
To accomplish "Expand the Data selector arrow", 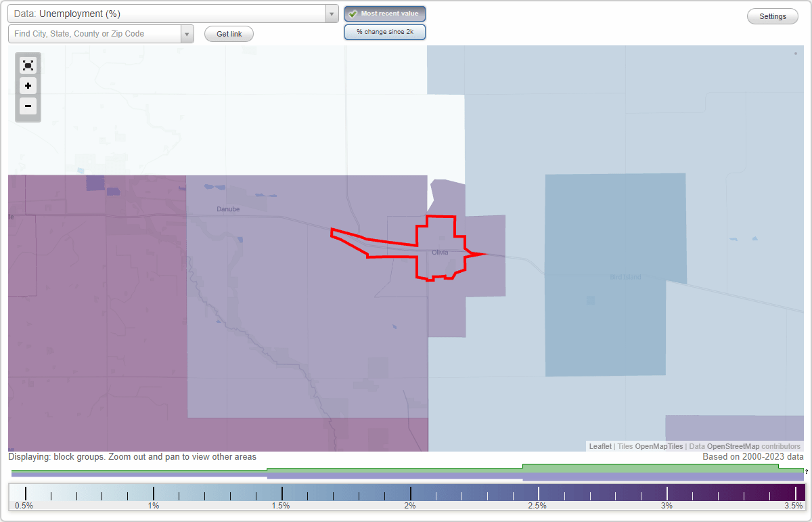I will pos(332,14).
